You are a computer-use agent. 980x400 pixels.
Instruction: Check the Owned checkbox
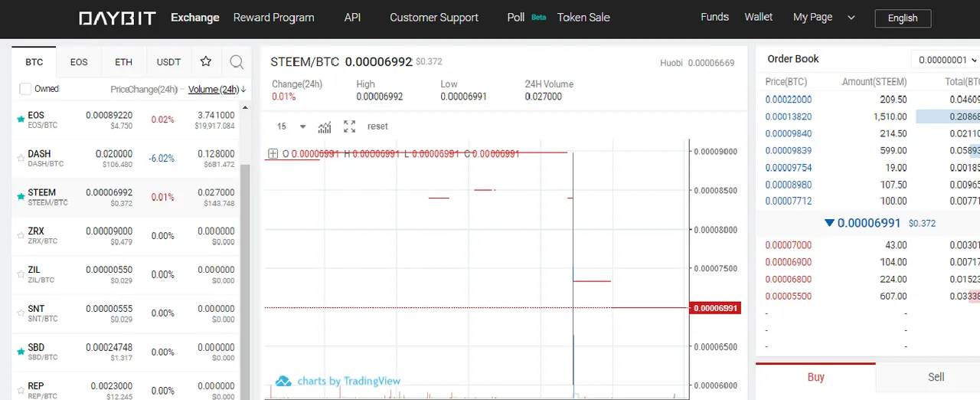[25, 89]
